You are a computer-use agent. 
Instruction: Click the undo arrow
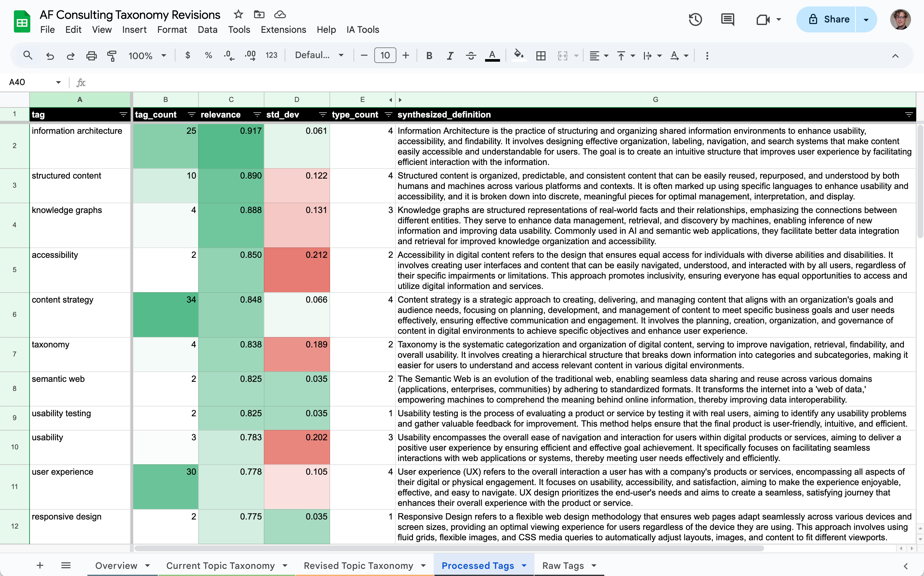point(50,56)
